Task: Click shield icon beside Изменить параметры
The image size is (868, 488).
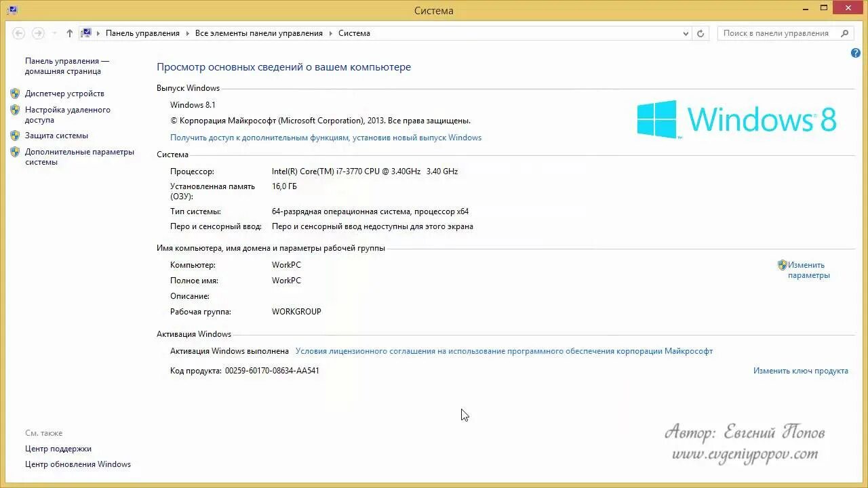Action: (x=783, y=265)
